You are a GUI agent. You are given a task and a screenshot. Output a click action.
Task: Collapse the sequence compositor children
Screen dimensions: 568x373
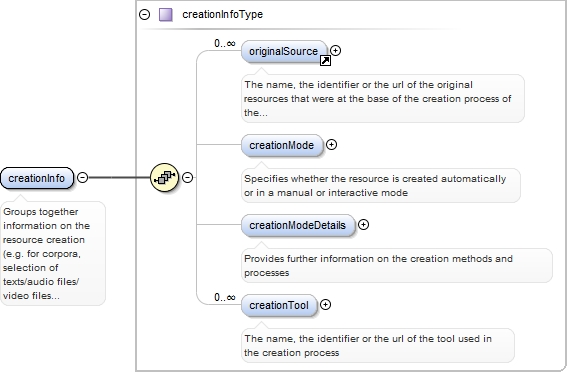click(187, 177)
